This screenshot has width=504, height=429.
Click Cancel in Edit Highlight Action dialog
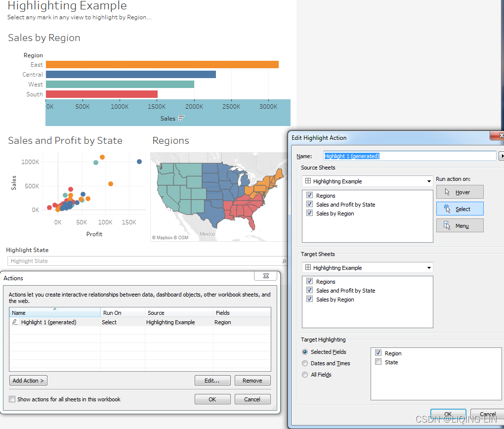pyautogui.click(x=487, y=414)
